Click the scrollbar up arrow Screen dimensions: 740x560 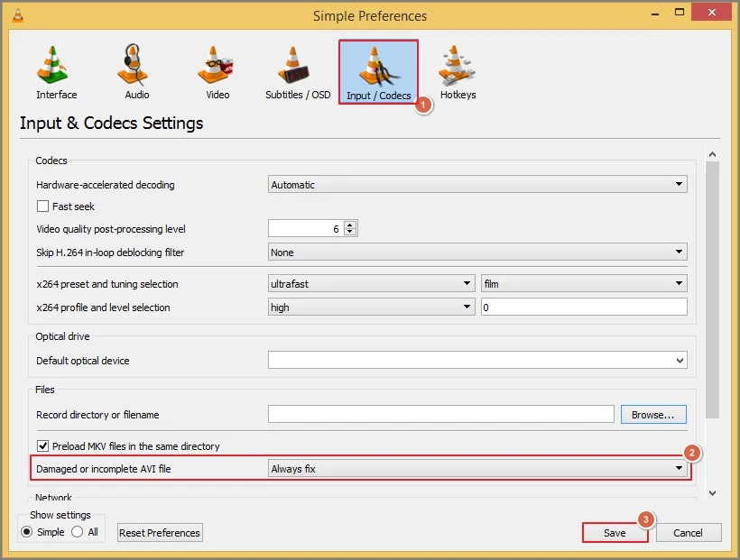click(713, 154)
